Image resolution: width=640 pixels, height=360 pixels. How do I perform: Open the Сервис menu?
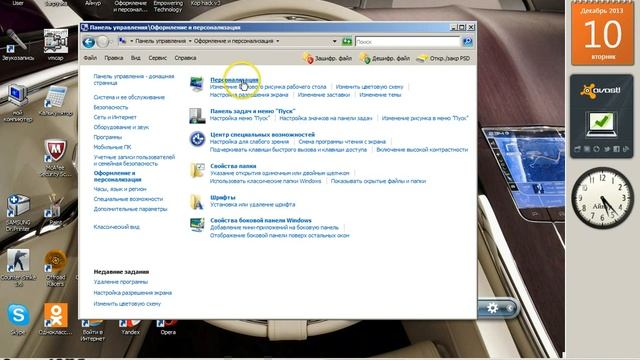158,58
